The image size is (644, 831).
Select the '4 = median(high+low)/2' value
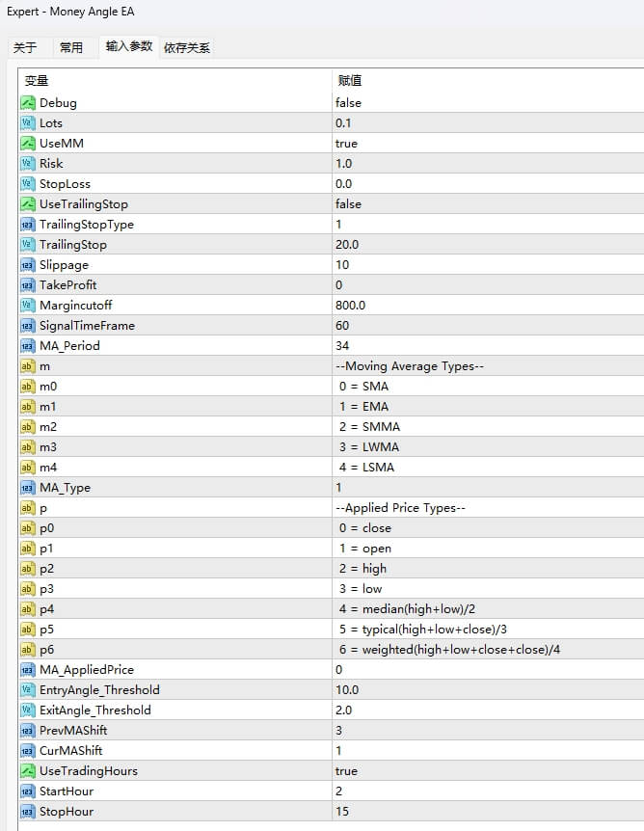[x=407, y=609]
